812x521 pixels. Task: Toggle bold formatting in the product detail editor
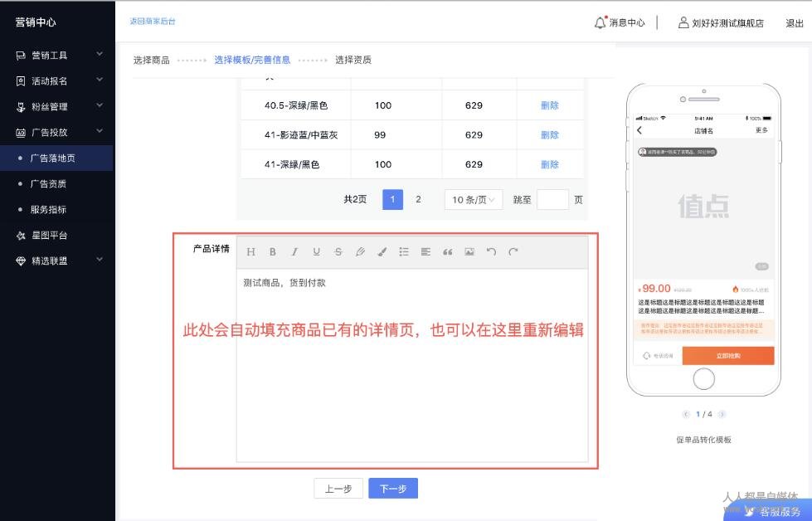pyautogui.click(x=272, y=252)
